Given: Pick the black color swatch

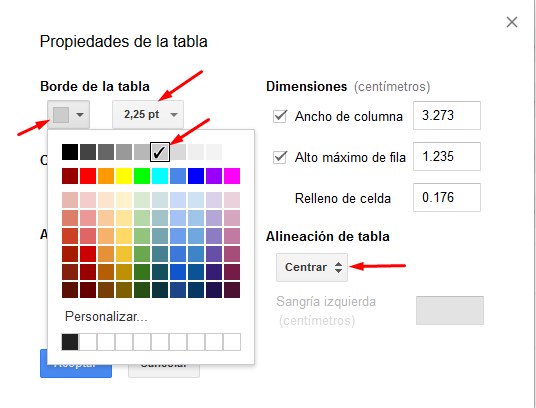Looking at the screenshot, I should point(70,152).
